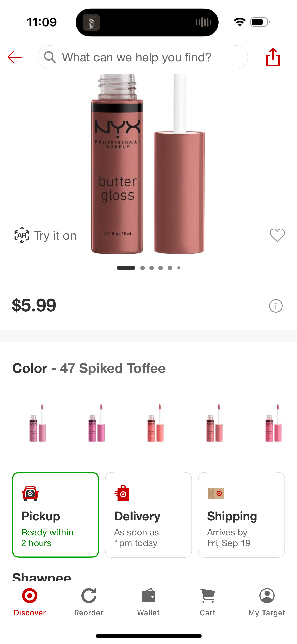
Task: Open My Target account tab
Action: point(267,602)
